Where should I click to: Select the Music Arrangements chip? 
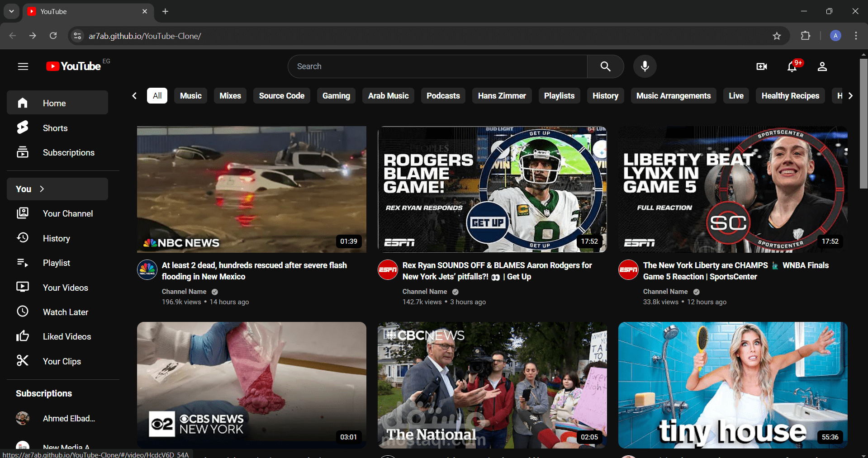coord(674,95)
